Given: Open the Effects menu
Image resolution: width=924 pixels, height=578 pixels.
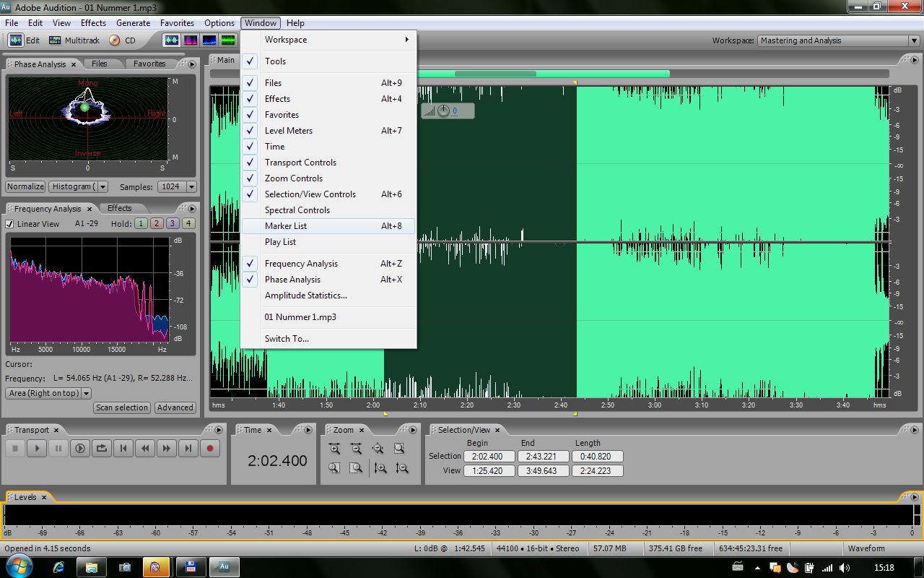Looking at the screenshot, I should (93, 23).
